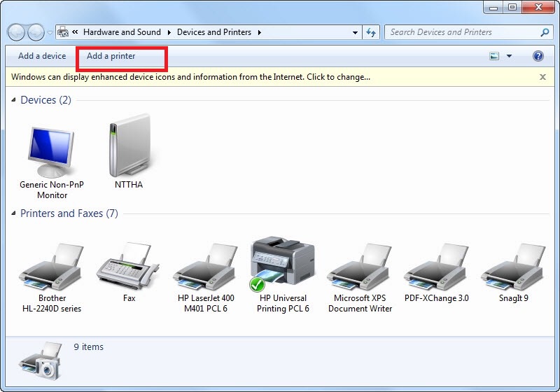Click the 'Devices (2)' group heading
Viewport: 560px width, 392px height.
(45, 100)
